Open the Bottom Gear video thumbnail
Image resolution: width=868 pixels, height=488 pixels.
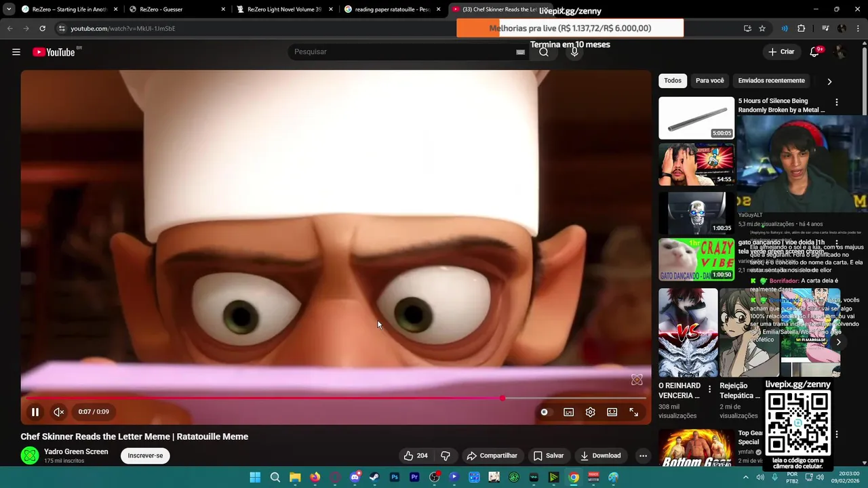[696, 449]
